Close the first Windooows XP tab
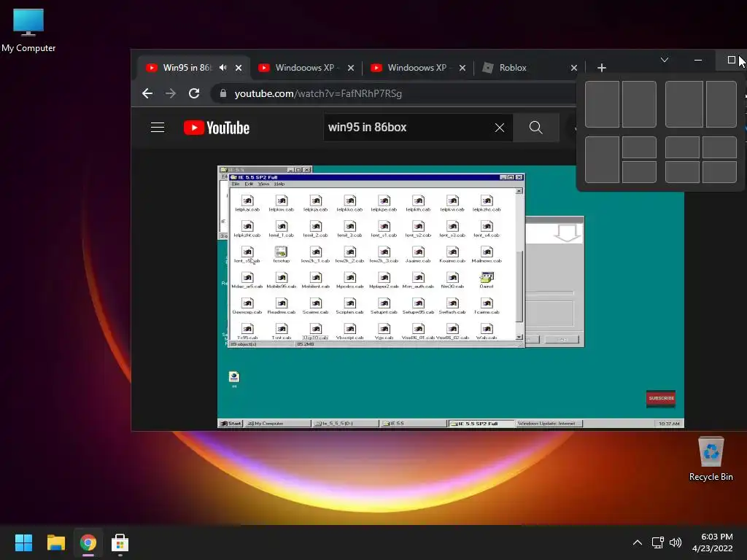 coord(351,68)
